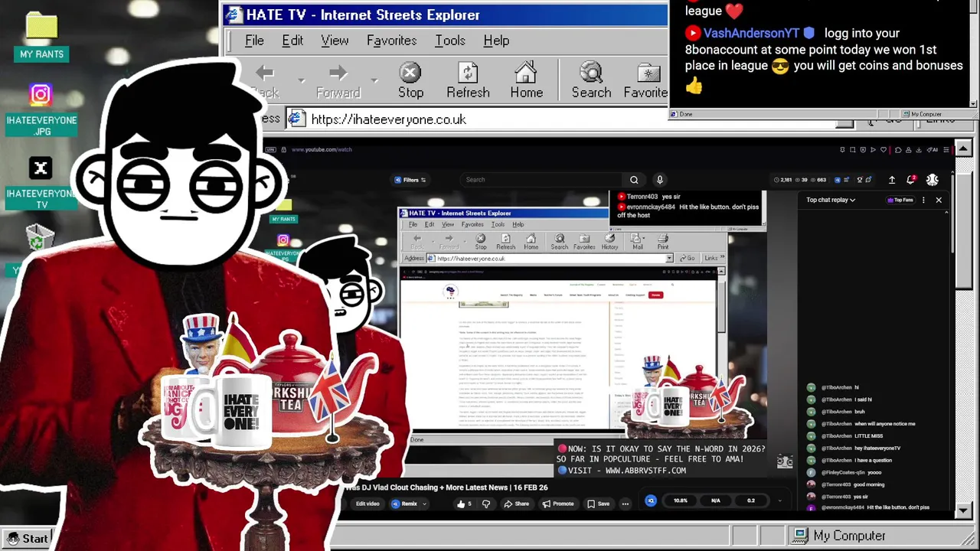Click Mail in the nested Explorer toolbar
This screenshot has width=980, height=551.
638,242
